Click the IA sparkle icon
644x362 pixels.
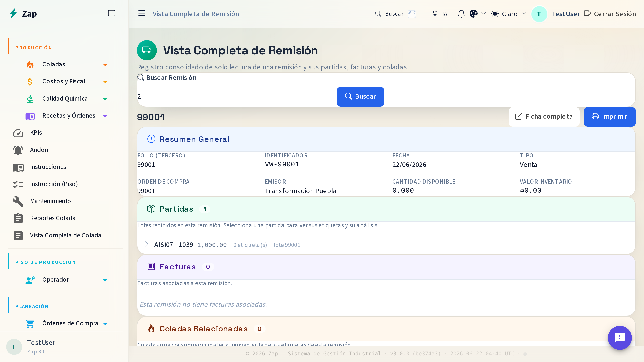pyautogui.click(x=435, y=14)
